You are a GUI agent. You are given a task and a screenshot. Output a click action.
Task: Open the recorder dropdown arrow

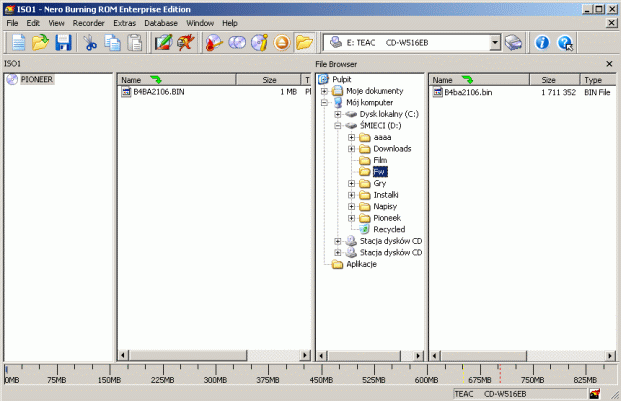point(495,42)
